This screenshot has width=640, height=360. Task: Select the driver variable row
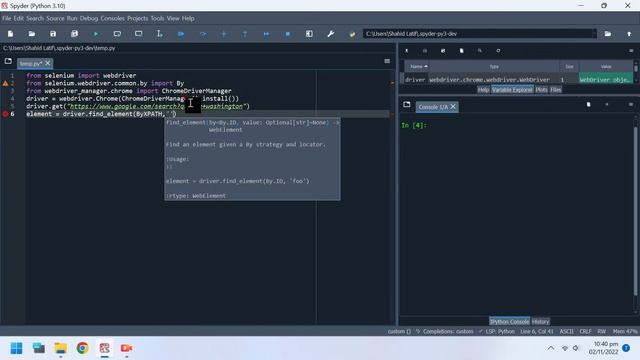[518, 80]
